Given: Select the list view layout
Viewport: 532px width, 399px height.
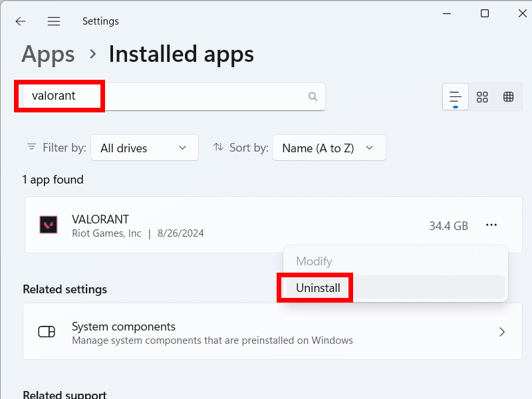Looking at the screenshot, I should pyautogui.click(x=455, y=96).
